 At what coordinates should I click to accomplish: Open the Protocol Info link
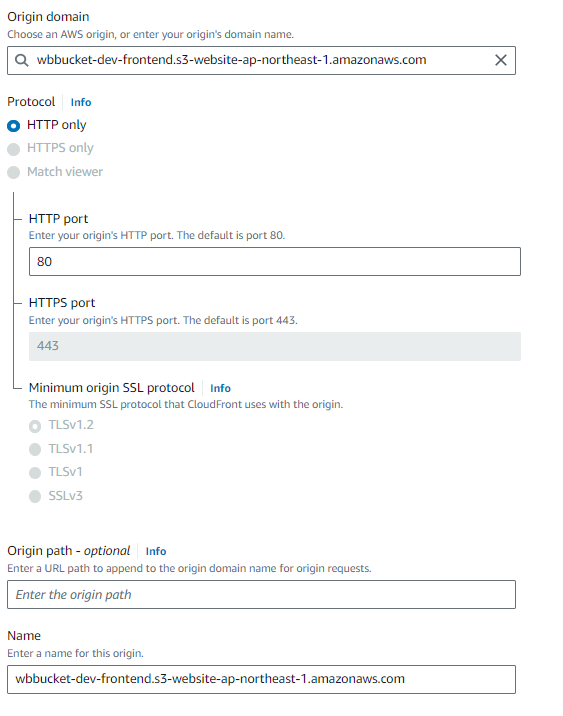(81, 102)
